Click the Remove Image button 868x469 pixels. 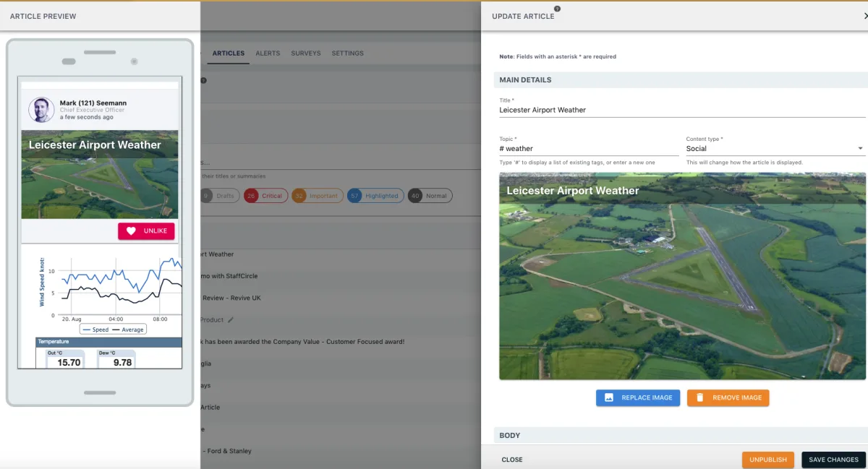(x=728, y=397)
